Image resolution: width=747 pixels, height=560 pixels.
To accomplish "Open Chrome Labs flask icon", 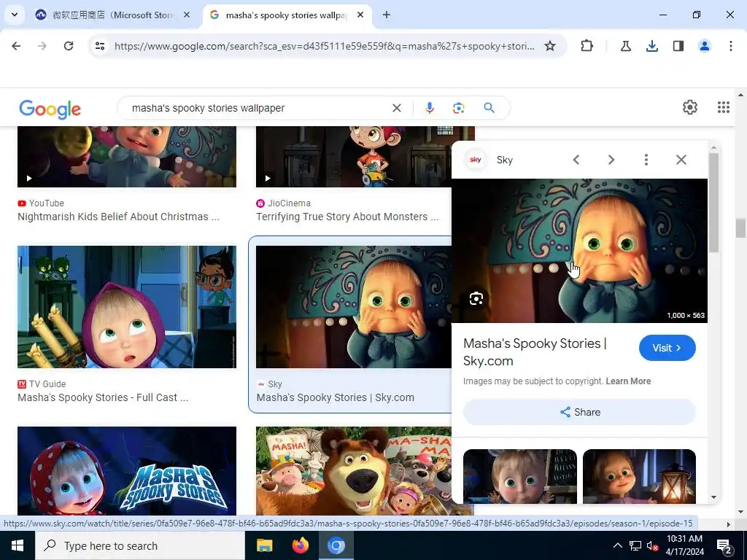I will (625, 46).
